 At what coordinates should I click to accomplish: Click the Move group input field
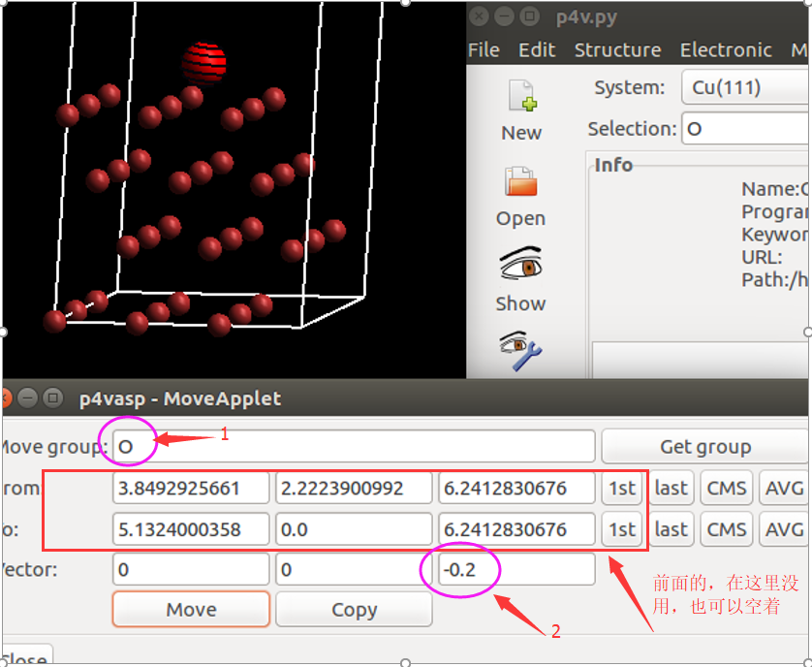tap(354, 447)
